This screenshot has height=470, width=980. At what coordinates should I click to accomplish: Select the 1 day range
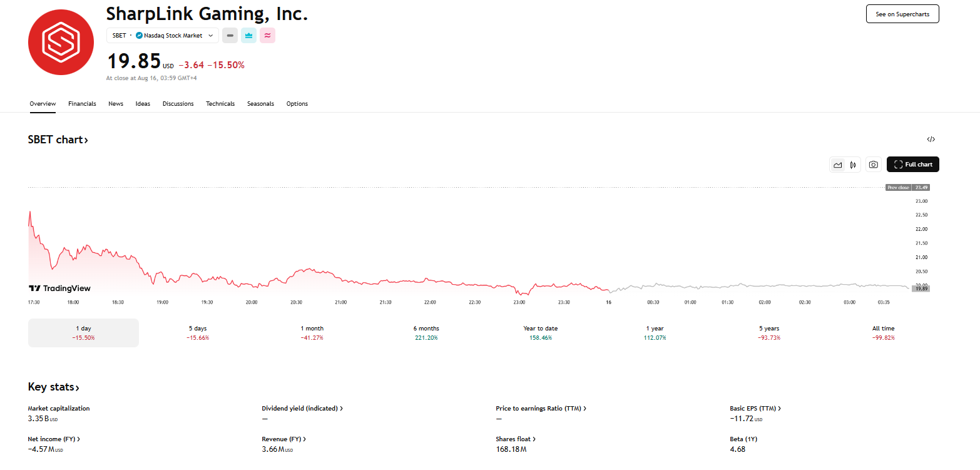coord(83,333)
